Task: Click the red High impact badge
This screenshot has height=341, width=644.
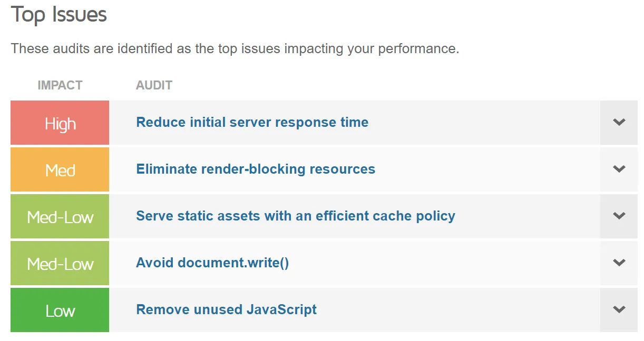Action: point(60,123)
